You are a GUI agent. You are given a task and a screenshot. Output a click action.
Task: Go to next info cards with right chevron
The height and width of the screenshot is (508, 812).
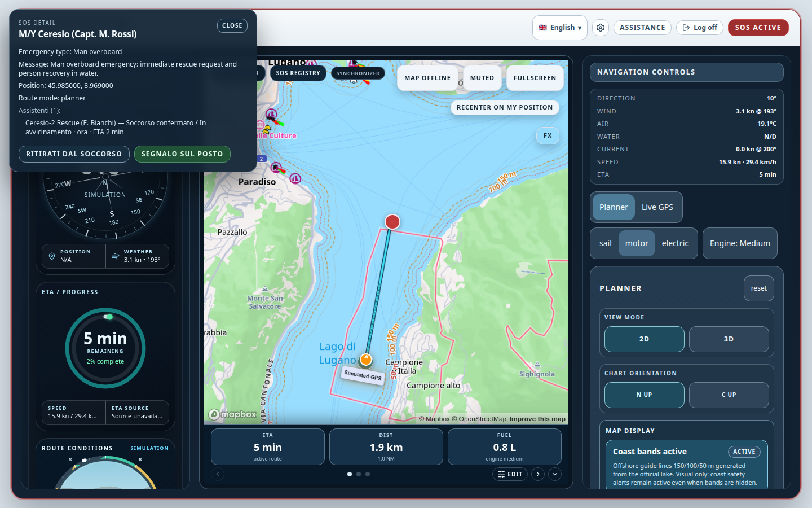pyautogui.click(x=538, y=474)
